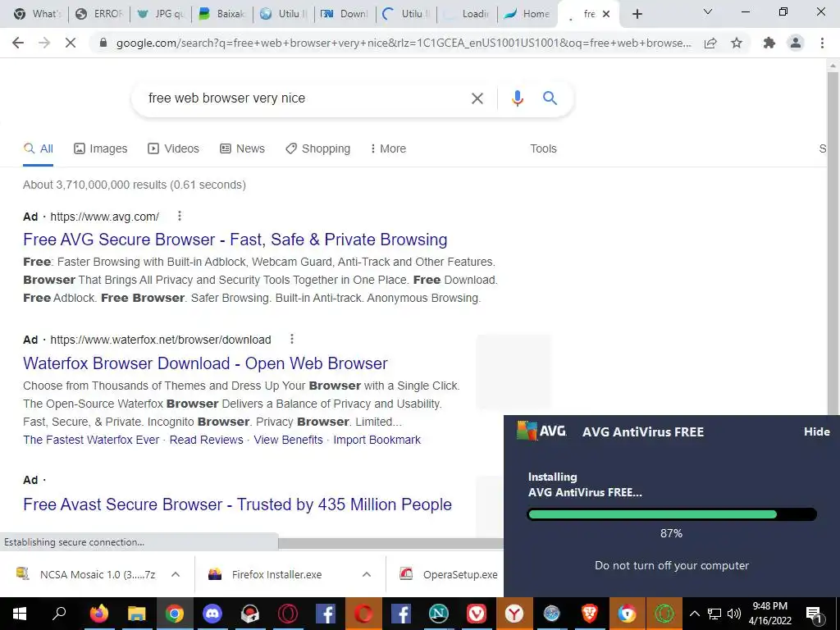Share this page via address bar icon

click(x=710, y=43)
